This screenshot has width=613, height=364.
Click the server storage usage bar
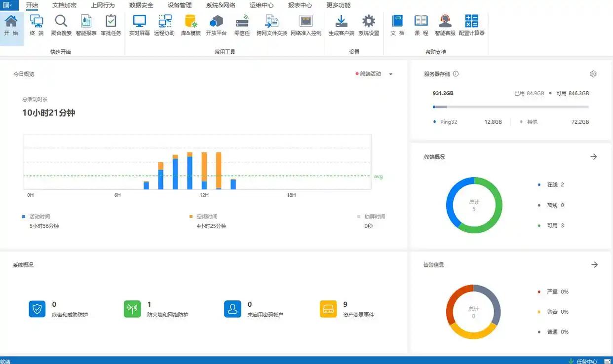[510, 107]
